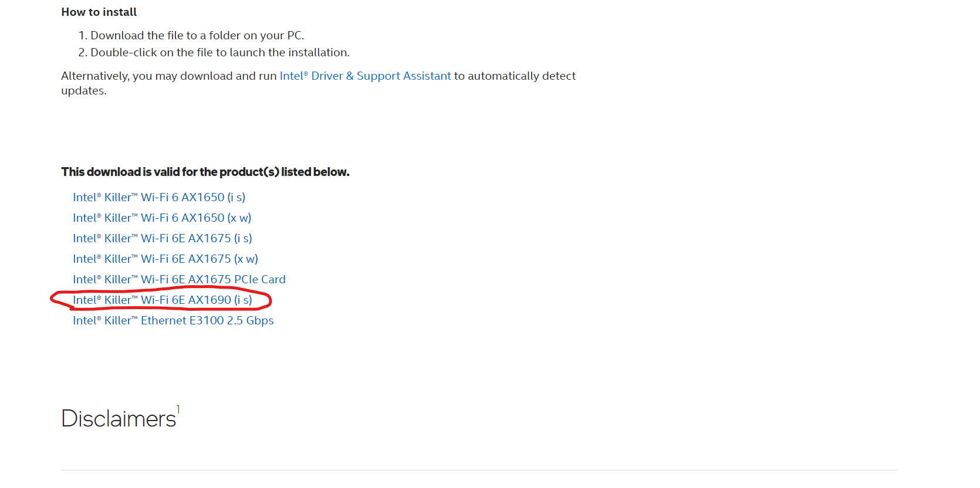Open Killer Wi-Fi 6 AX1650 (i s) link

tap(159, 198)
